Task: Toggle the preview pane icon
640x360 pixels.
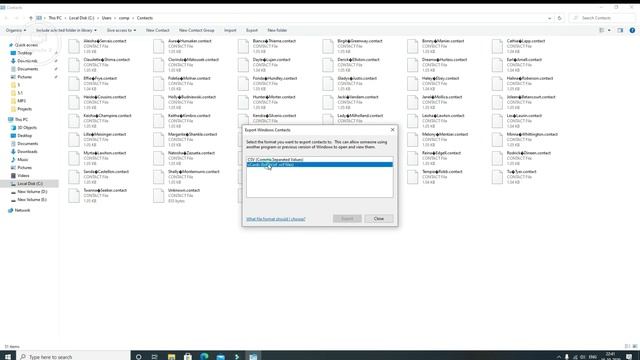Action: 620,30
